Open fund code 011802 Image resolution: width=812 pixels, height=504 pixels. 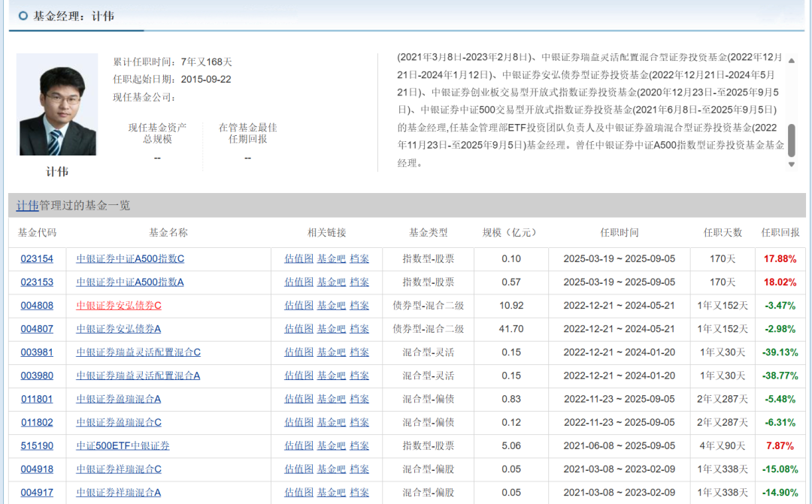click(x=37, y=422)
